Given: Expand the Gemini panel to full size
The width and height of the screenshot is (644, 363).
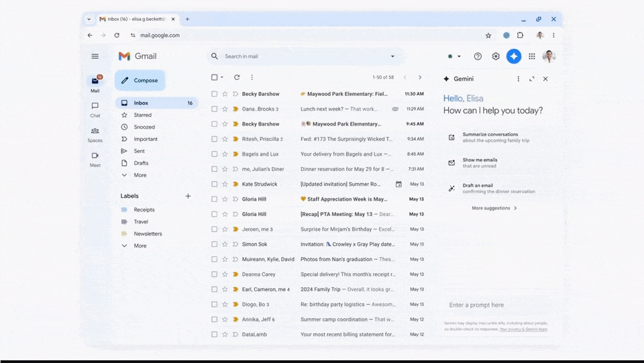Looking at the screenshot, I should click(x=532, y=79).
